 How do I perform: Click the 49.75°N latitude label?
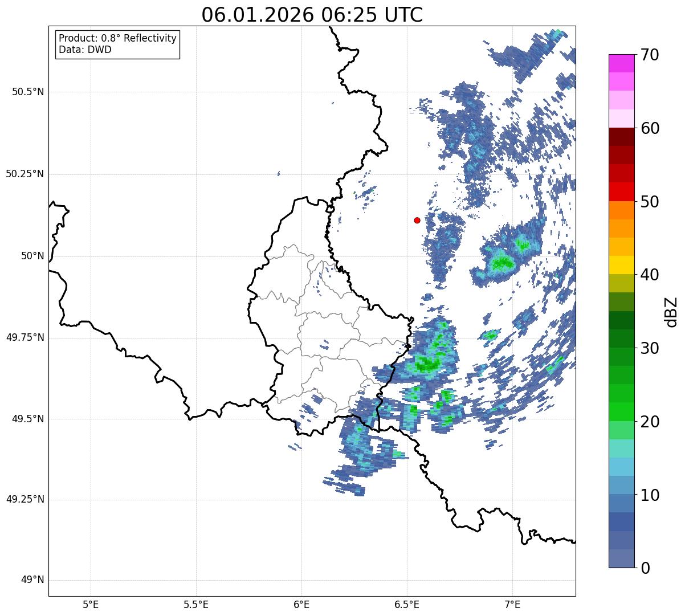pyautogui.click(x=25, y=337)
